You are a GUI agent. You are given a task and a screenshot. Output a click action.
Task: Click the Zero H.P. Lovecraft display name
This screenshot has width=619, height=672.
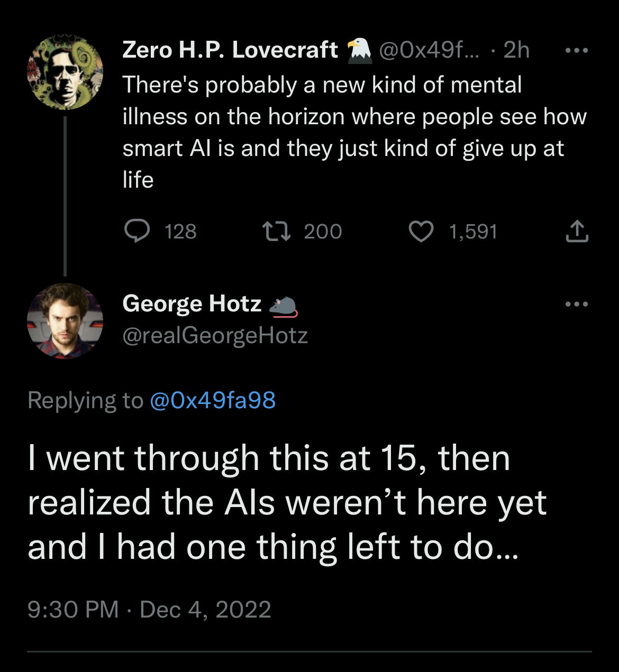230,50
